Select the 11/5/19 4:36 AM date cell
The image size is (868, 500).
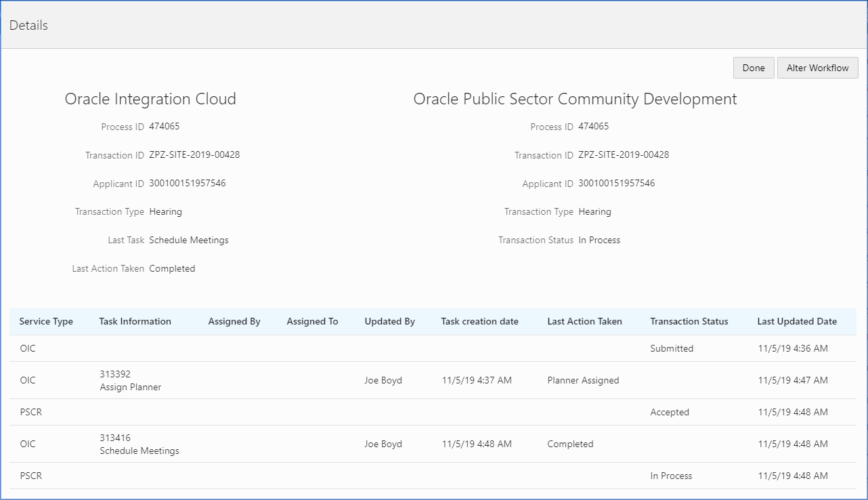pos(793,348)
